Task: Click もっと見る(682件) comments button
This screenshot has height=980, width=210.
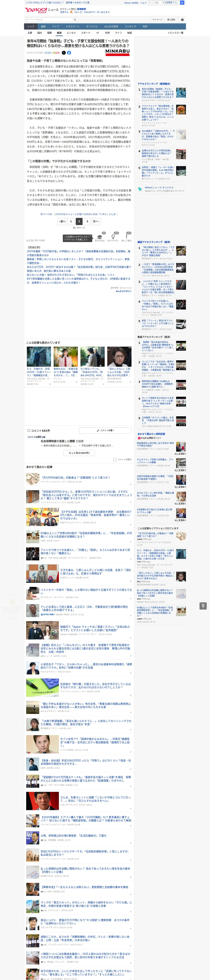Action: (x=79, y=453)
